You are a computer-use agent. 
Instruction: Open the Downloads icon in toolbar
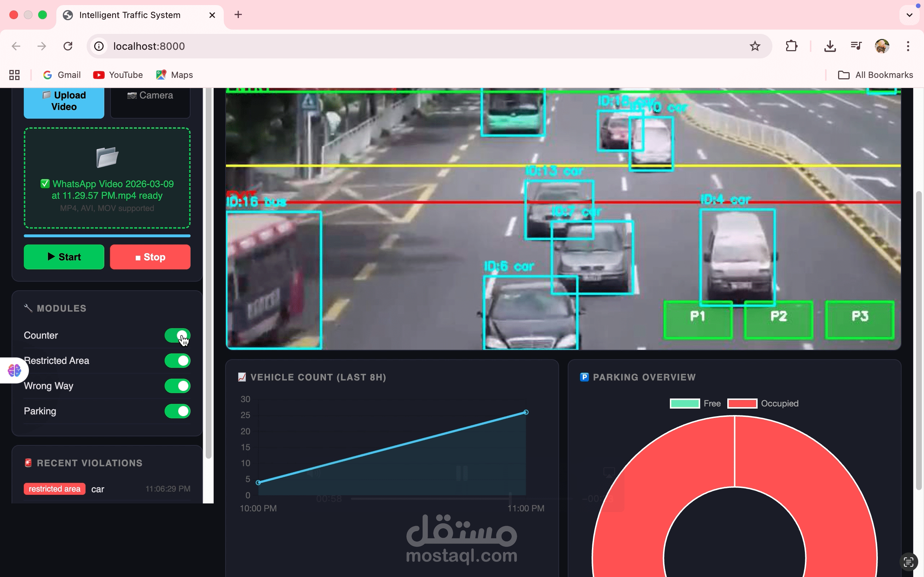tap(830, 46)
